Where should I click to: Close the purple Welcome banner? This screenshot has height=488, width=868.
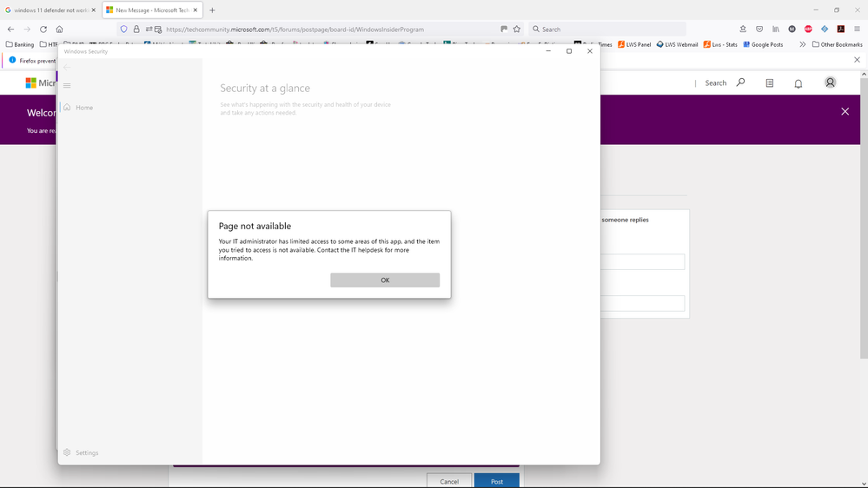tap(845, 112)
